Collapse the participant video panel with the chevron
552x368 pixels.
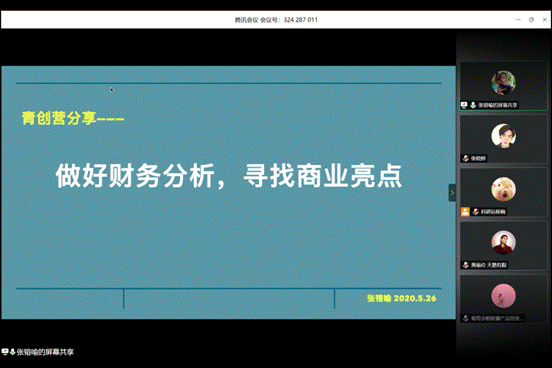452,193
